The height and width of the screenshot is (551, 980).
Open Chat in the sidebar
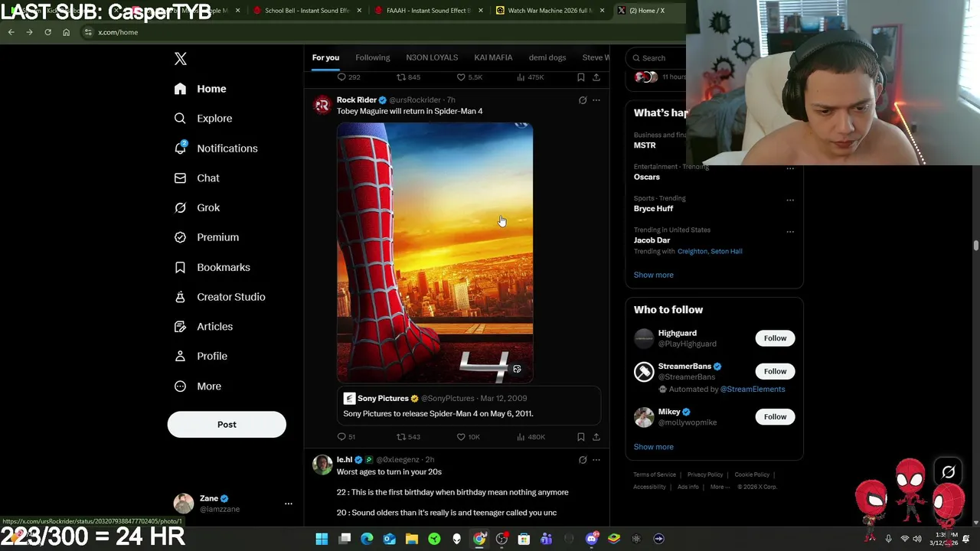(x=197, y=178)
